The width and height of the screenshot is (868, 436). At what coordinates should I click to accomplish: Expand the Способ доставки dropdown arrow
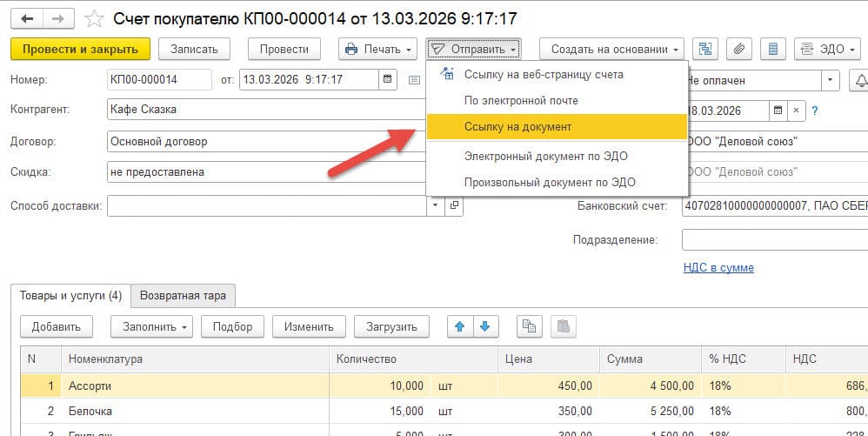(435, 206)
